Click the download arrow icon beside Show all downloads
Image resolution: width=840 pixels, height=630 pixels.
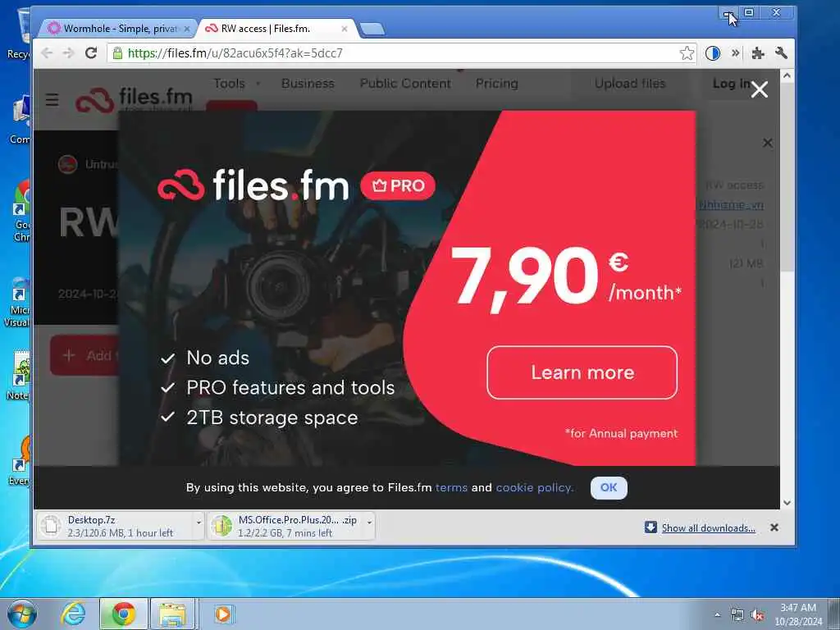(x=651, y=527)
